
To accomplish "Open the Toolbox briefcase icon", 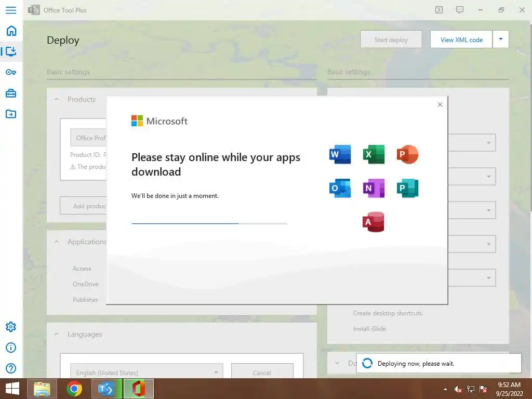I will click(x=11, y=93).
